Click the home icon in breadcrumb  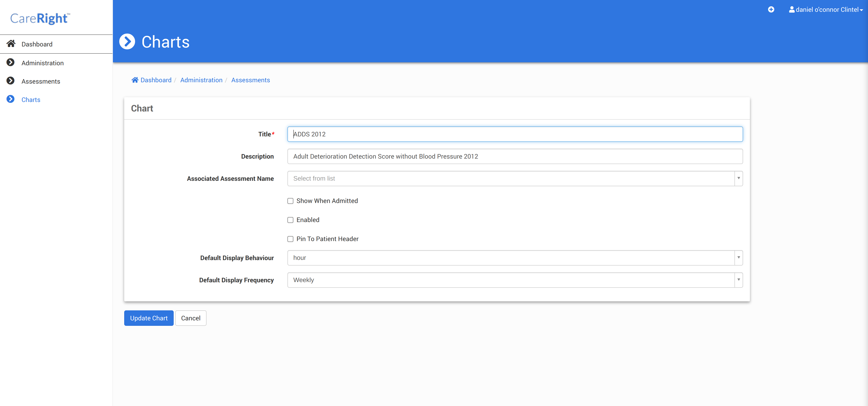point(135,80)
